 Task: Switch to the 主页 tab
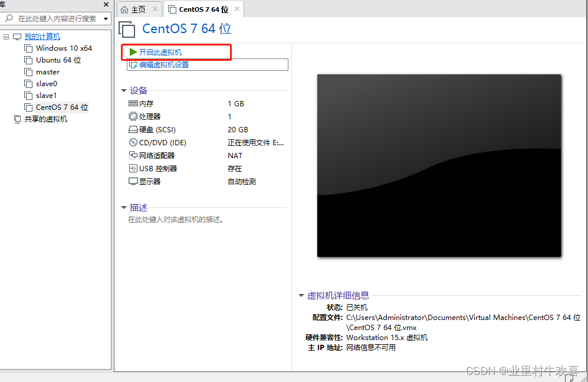pos(139,9)
